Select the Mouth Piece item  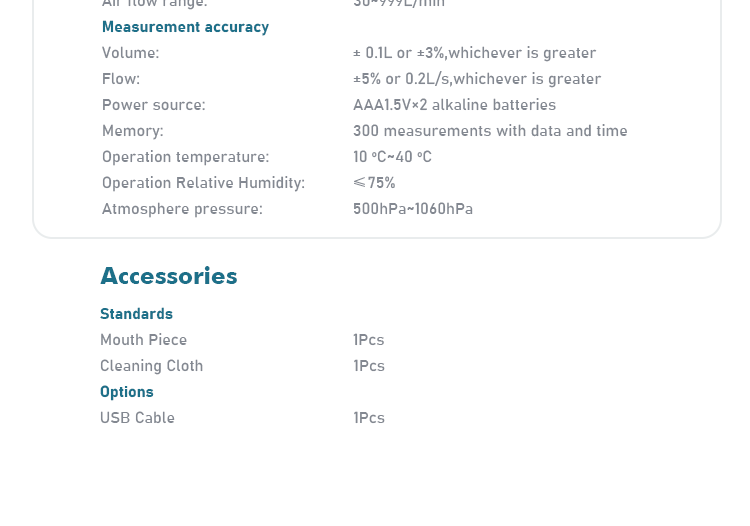point(143,340)
